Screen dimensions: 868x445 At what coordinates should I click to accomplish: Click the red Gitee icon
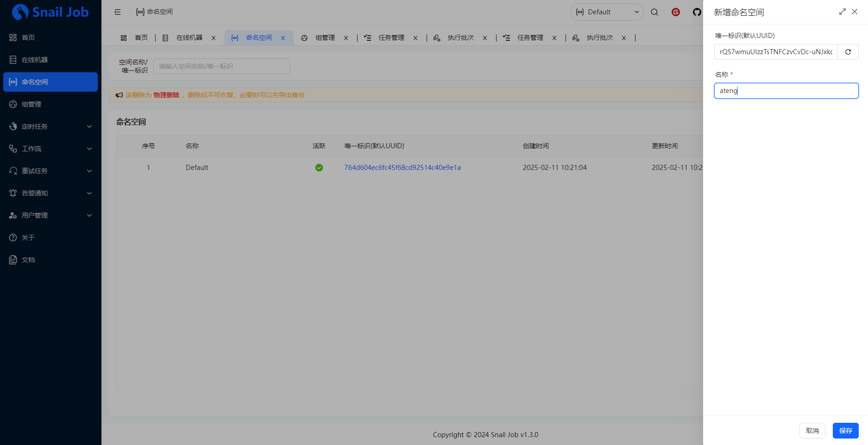[x=675, y=12]
